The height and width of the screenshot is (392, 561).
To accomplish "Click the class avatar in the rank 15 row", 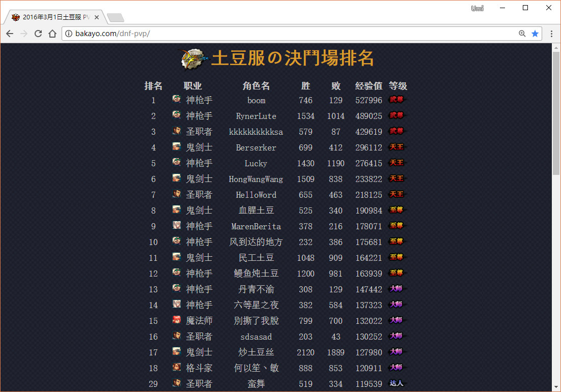I will [x=177, y=320].
